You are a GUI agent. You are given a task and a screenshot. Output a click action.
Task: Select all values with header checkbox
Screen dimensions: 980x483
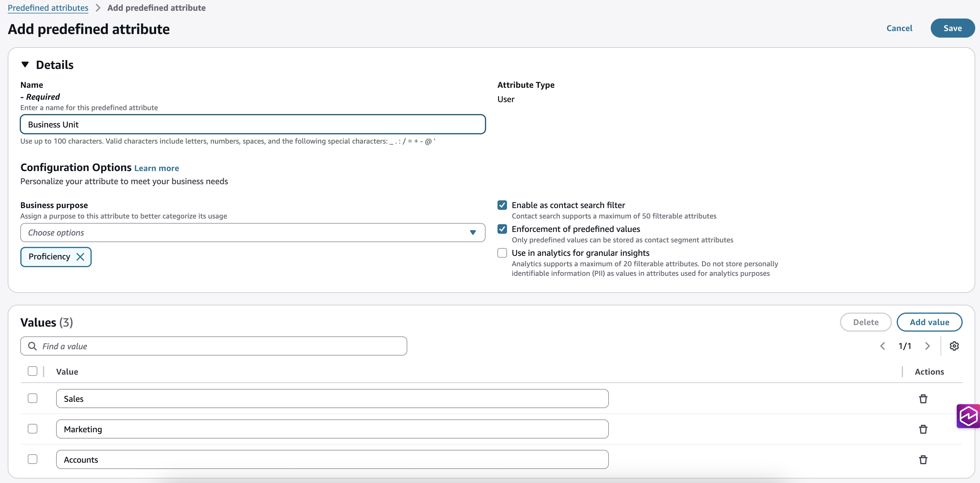(33, 371)
